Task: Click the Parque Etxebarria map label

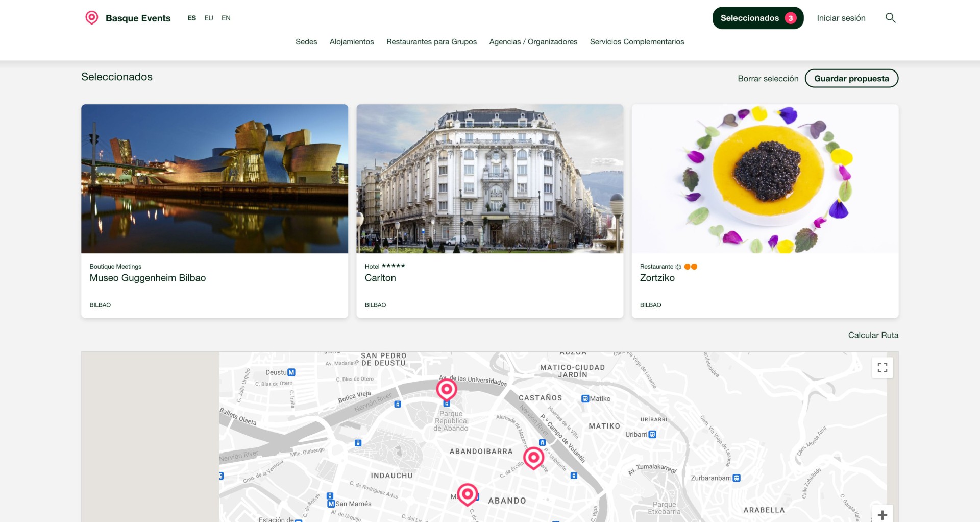Action: coord(664,508)
